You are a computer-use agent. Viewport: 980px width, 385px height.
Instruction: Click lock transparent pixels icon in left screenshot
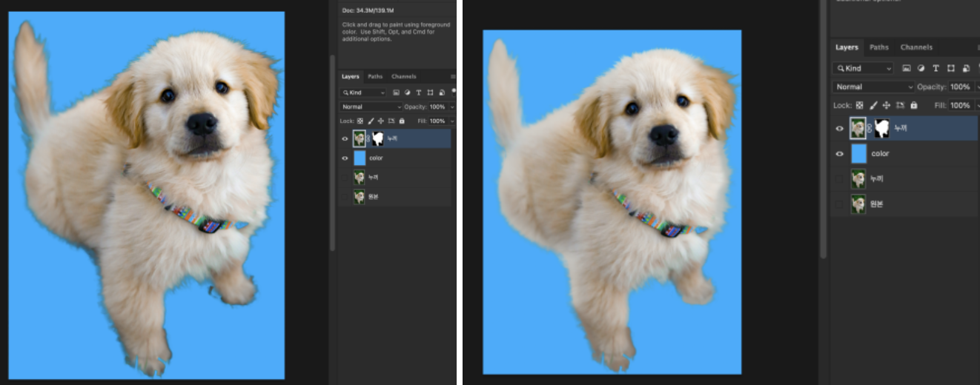click(x=360, y=121)
